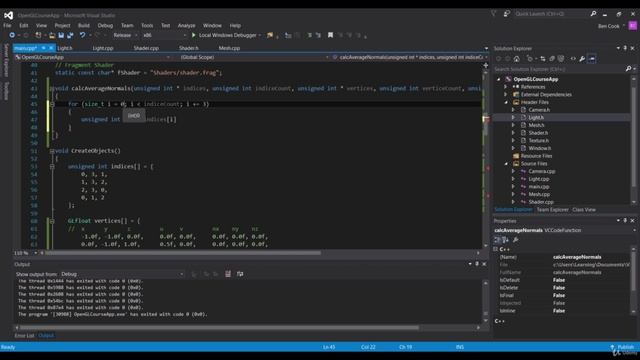Click the Collapse All icon in Solution Explorer
640x360 pixels.
pyautogui.click(x=552, y=59)
